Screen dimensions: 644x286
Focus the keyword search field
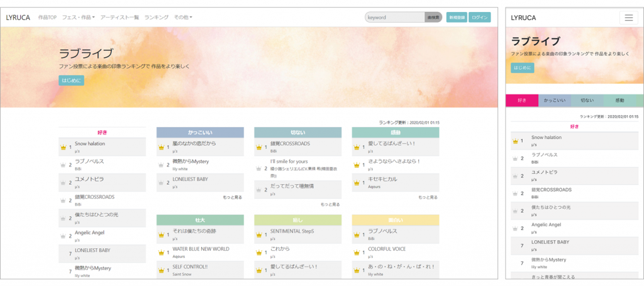395,17
